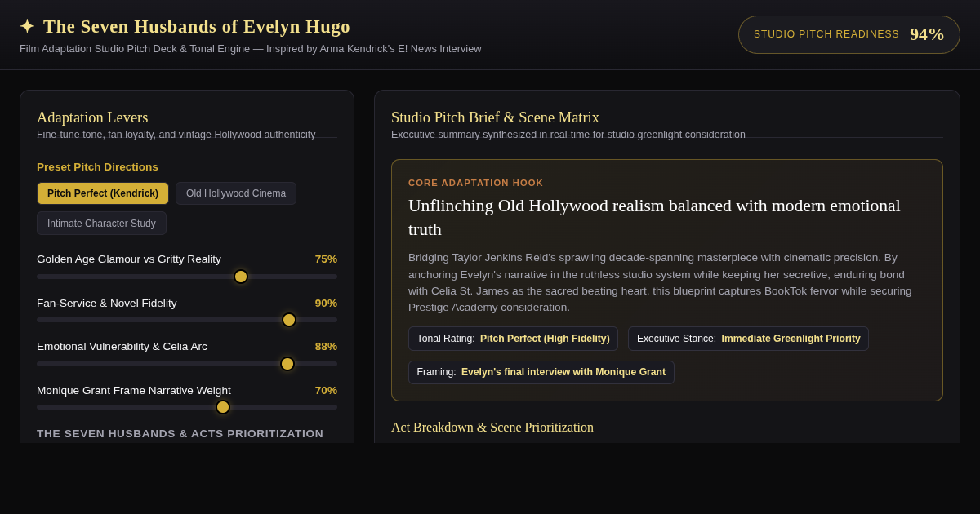Select the Pitch Perfect (Kendrick) preset
The height and width of the screenshot is (514, 980).
(x=103, y=193)
